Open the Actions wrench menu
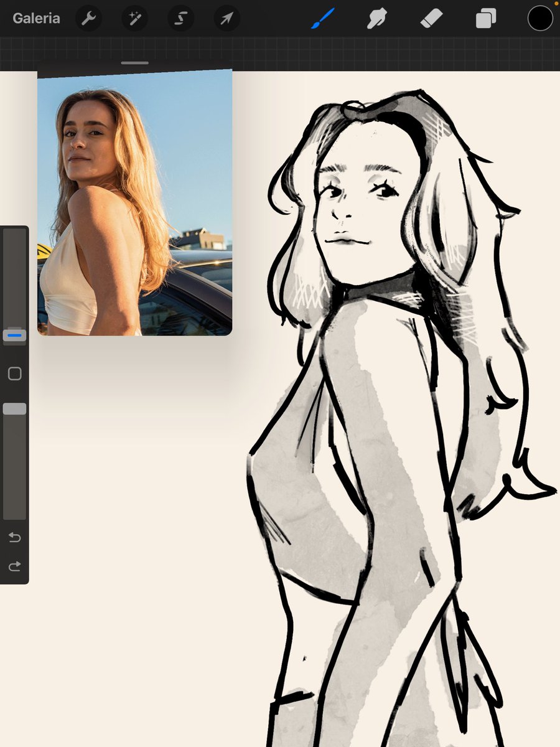Screen dimensions: 560x747 pyautogui.click(x=88, y=19)
